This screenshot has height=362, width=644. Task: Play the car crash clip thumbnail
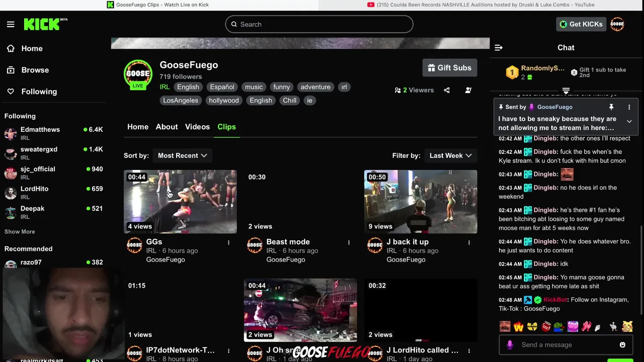coord(300,310)
